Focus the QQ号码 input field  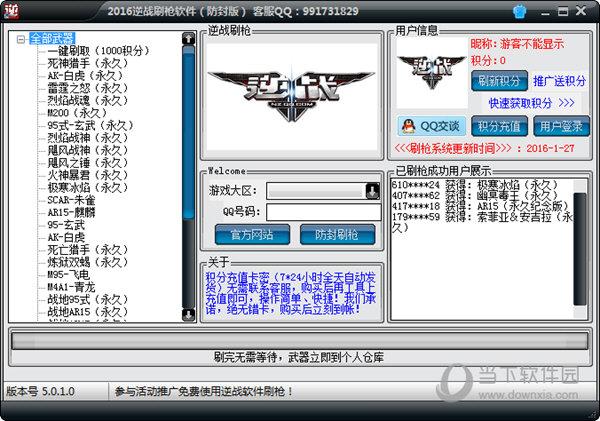pyautogui.click(x=324, y=212)
